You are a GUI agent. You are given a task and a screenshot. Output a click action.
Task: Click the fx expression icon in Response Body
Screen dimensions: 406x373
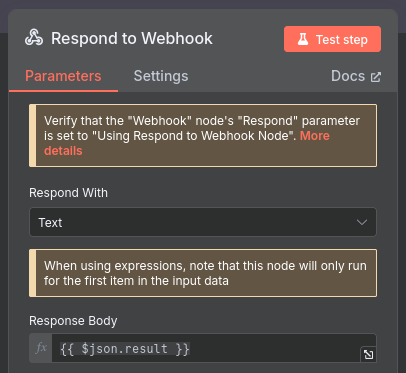tap(41, 348)
